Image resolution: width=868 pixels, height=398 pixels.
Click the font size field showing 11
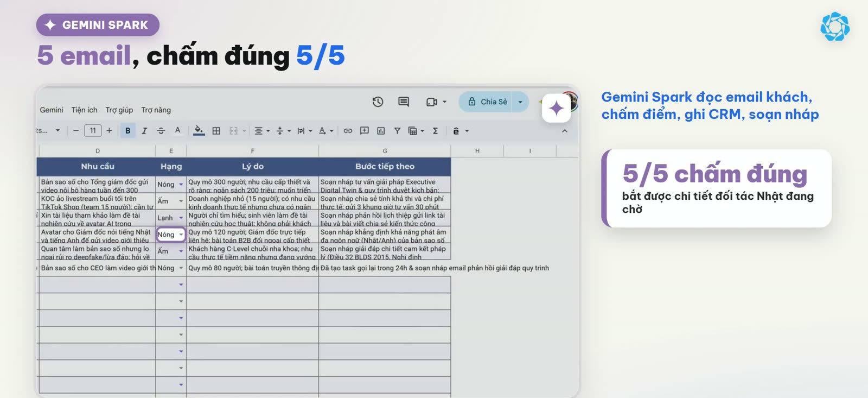point(93,130)
